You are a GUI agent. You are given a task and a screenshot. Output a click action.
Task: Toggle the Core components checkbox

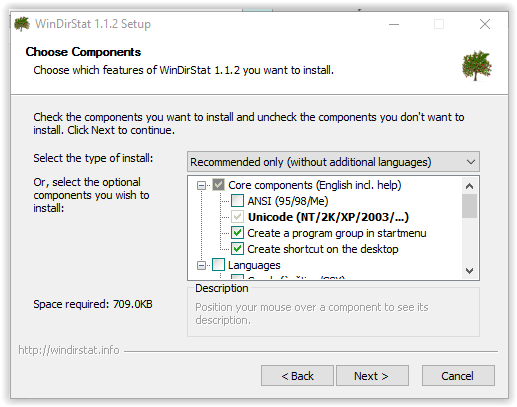pos(218,185)
